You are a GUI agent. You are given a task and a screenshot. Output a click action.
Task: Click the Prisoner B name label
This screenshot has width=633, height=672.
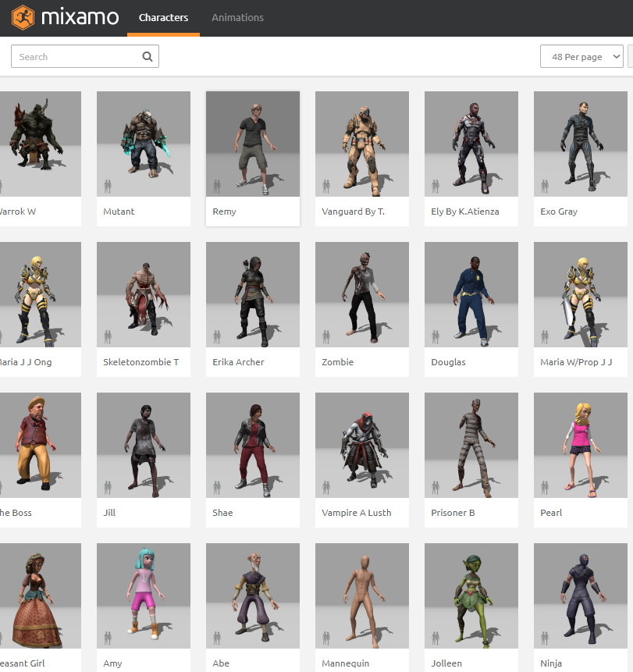point(453,513)
